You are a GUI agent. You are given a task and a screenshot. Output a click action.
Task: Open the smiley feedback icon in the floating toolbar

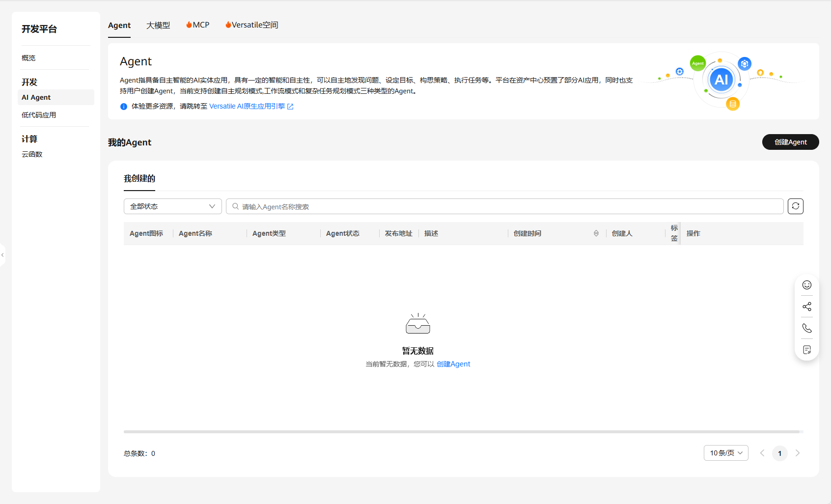point(807,285)
